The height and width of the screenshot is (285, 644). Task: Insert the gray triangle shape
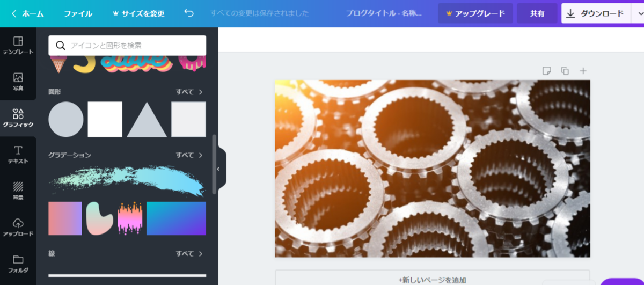pos(147,120)
